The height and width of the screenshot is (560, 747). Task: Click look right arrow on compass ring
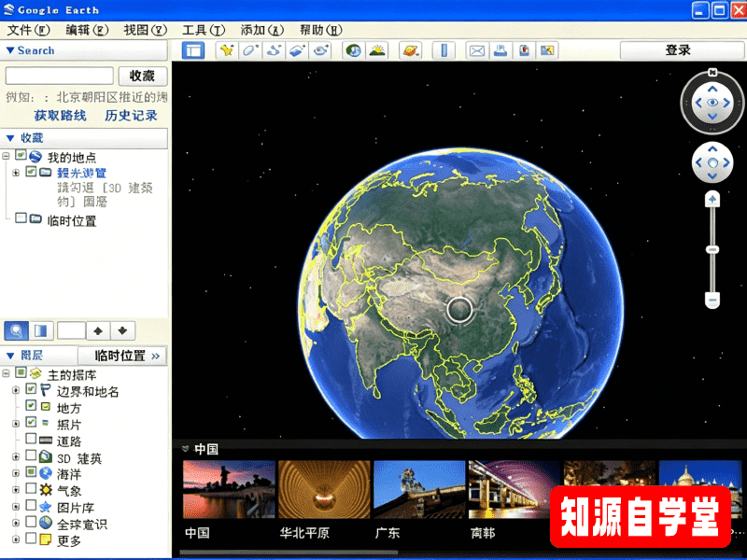(x=727, y=103)
